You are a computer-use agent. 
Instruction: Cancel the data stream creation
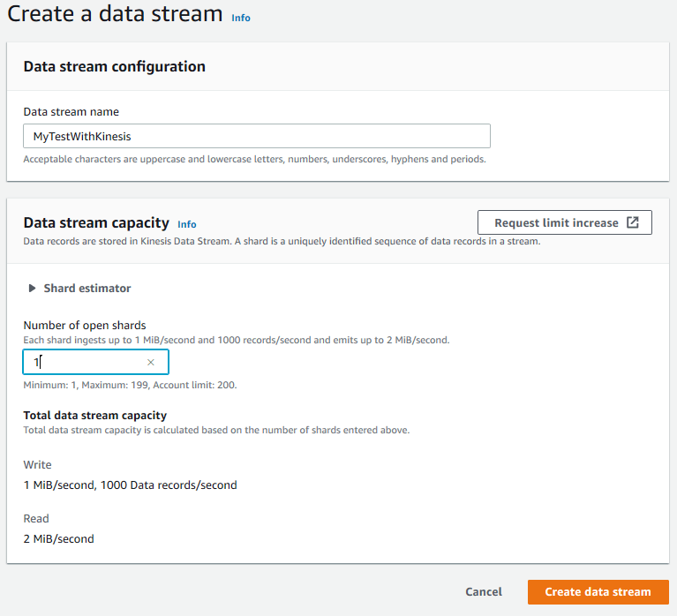pos(483,591)
